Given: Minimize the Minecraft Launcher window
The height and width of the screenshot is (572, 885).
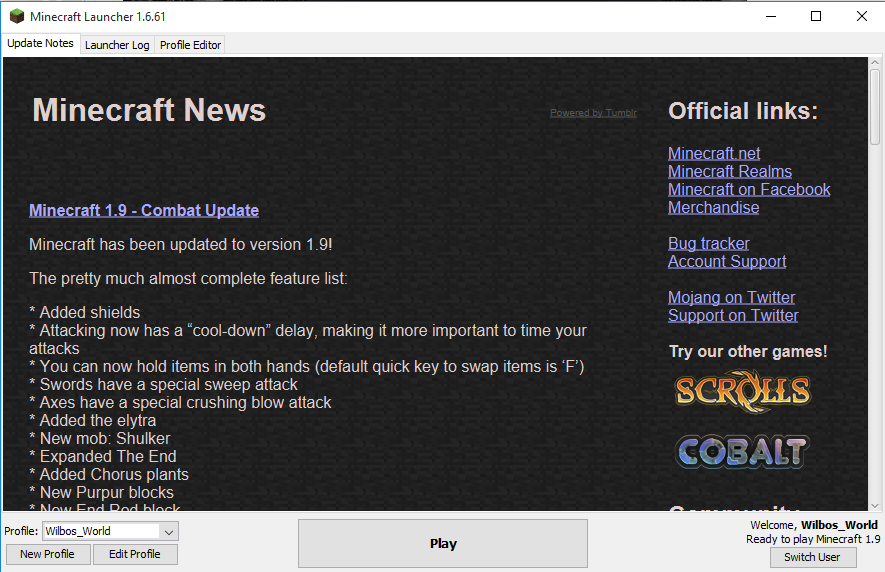Looking at the screenshot, I should (771, 16).
